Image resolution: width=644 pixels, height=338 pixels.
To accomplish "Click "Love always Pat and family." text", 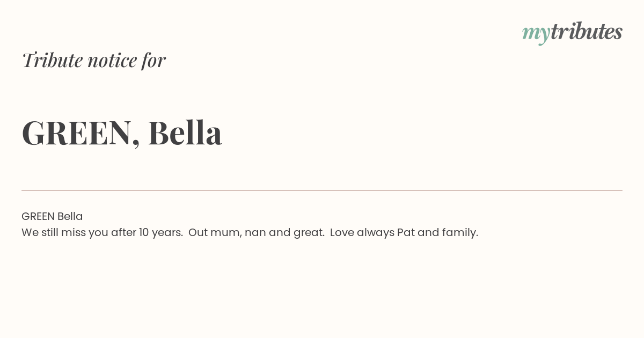I will pos(404,232).
